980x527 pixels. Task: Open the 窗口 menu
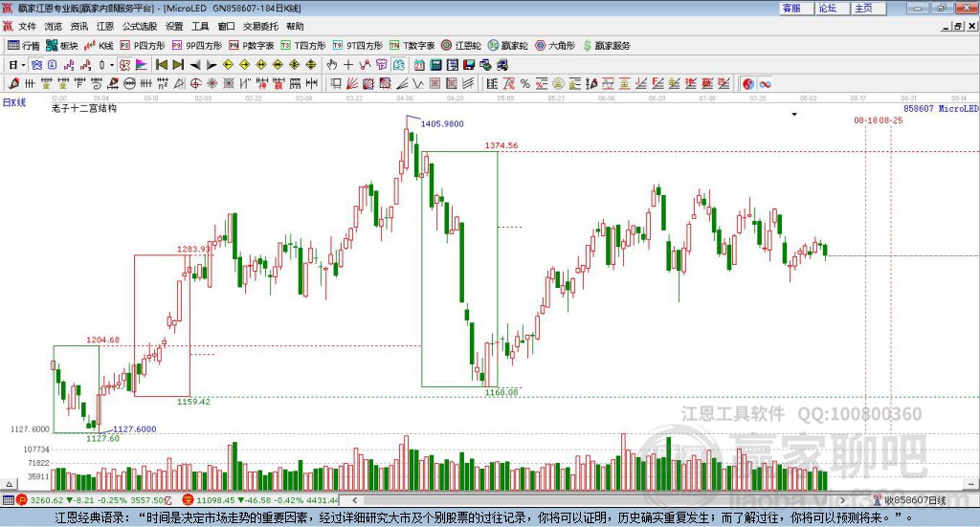226,26
